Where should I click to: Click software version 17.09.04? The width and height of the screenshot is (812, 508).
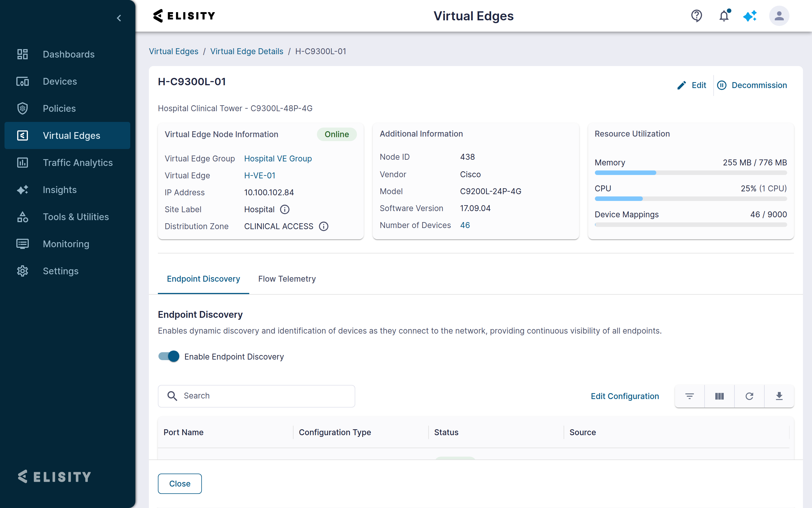(x=475, y=208)
